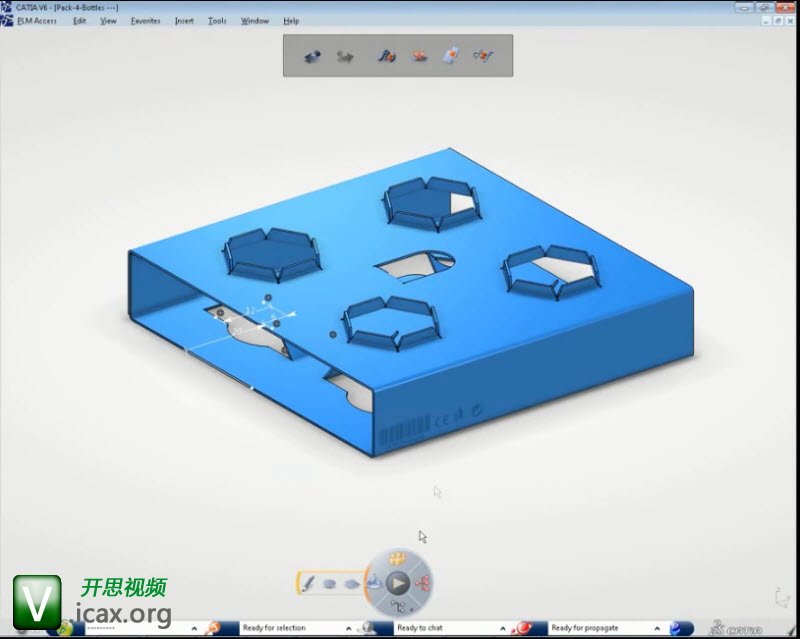Click the branch tree quadrant on compass
This screenshot has width=800, height=639.
point(398,605)
